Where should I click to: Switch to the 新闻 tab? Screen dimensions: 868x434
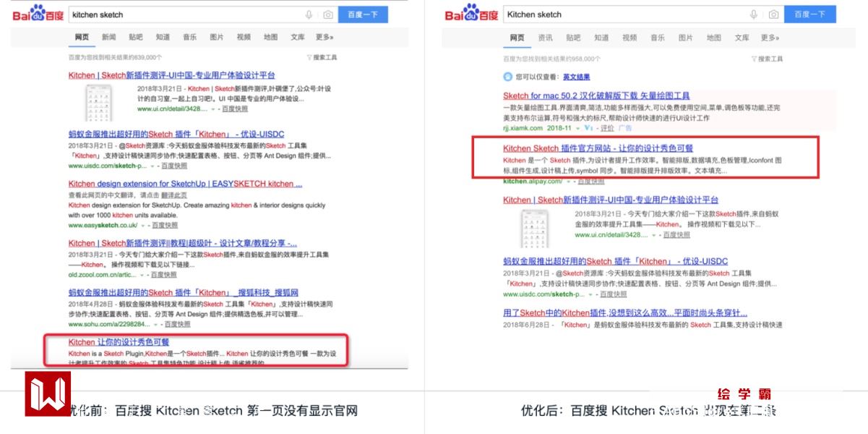(108, 37)
